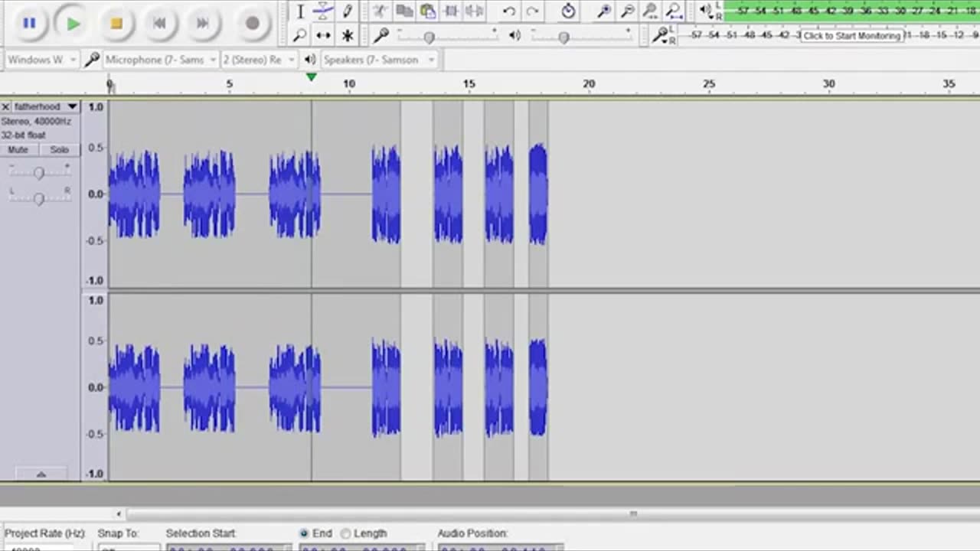Viewport: 980px width, 551px height.
Task: Select the Selection (I-beam) tool
Action: click(x=300, y=11)
